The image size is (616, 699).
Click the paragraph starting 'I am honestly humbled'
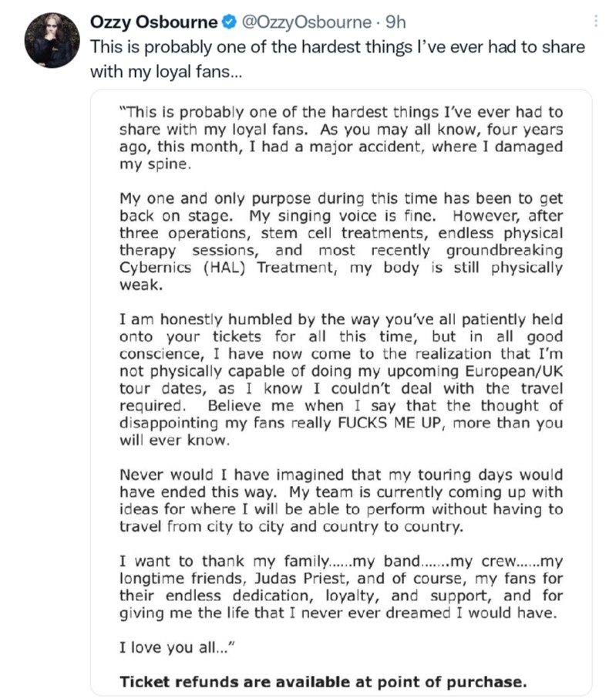pyautogui.click(x=341, y=380)
